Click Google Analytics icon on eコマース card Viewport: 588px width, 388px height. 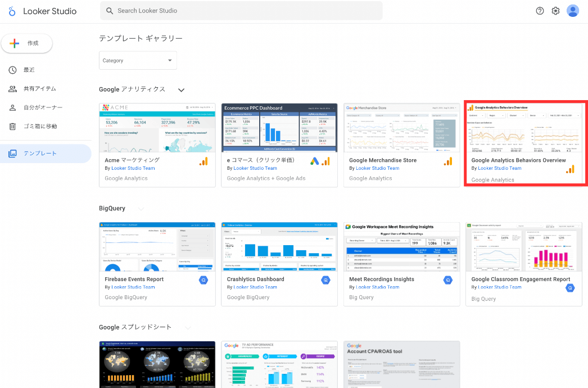coord(326,162)
